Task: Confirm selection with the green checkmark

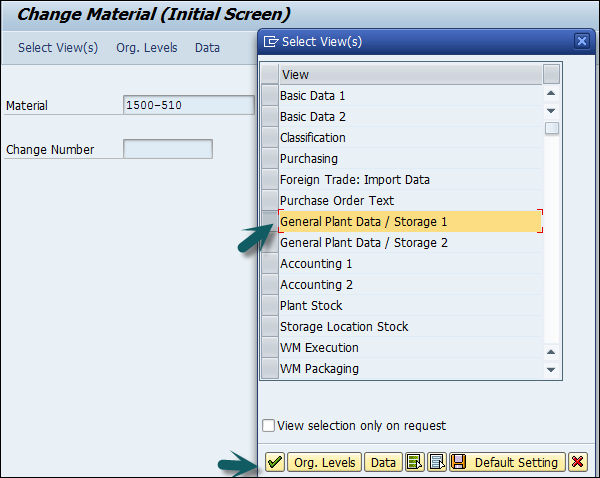Action: (274, 462)
